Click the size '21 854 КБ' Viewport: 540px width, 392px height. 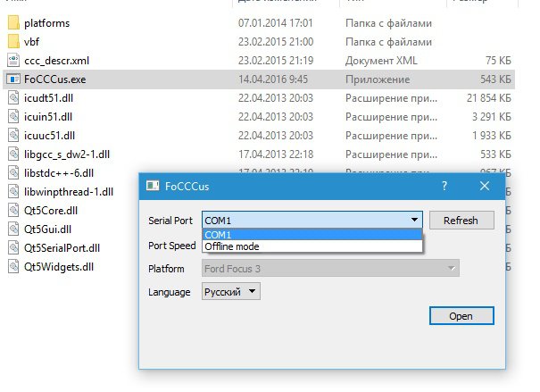point(489,98)
